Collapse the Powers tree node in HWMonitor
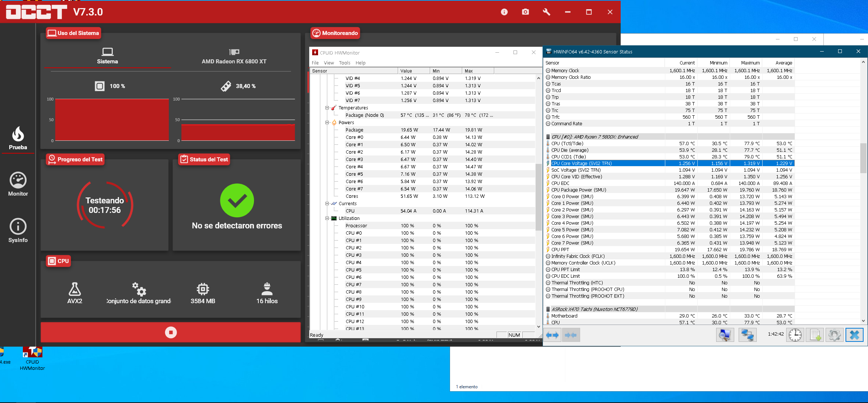Viewport: 868px width, 403px height. tap(327, 123)
